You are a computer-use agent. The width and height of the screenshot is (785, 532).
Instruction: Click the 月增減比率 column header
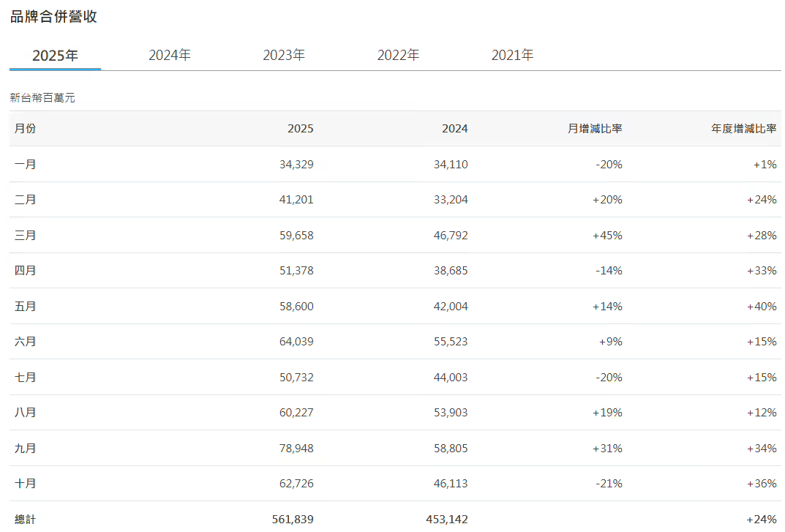coord(595,129)
